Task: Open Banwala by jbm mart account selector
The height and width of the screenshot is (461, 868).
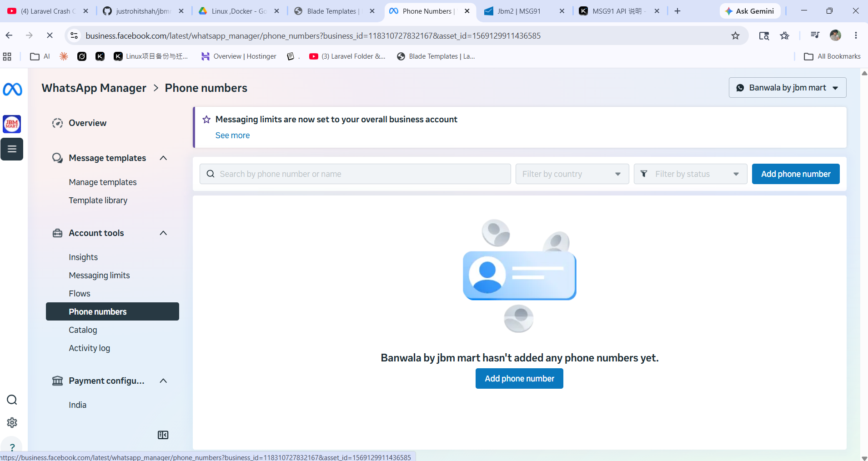Action: [788, 88]
